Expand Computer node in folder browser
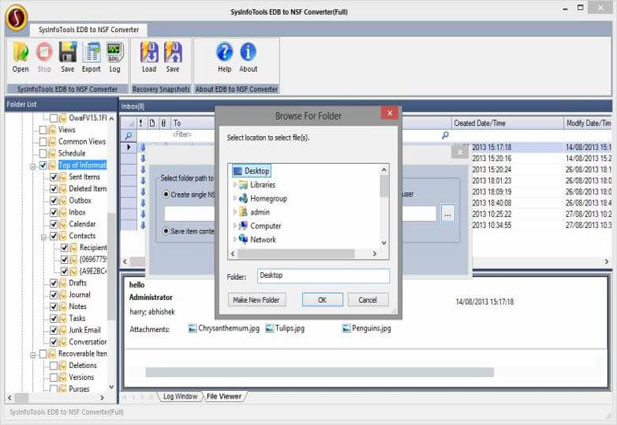Screen dimensions: 617x425 click(x=235, y=226)
